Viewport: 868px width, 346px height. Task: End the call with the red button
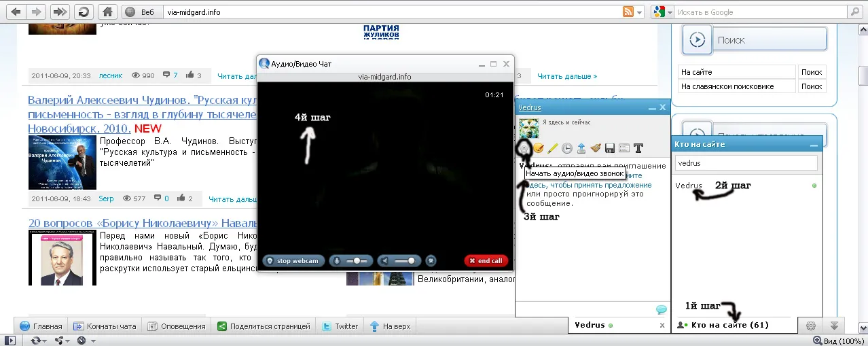point(486,260)
